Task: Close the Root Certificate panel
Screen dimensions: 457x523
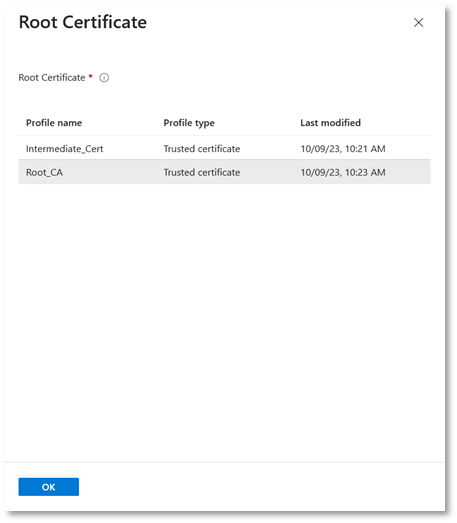Action: [x=418, y=23]
